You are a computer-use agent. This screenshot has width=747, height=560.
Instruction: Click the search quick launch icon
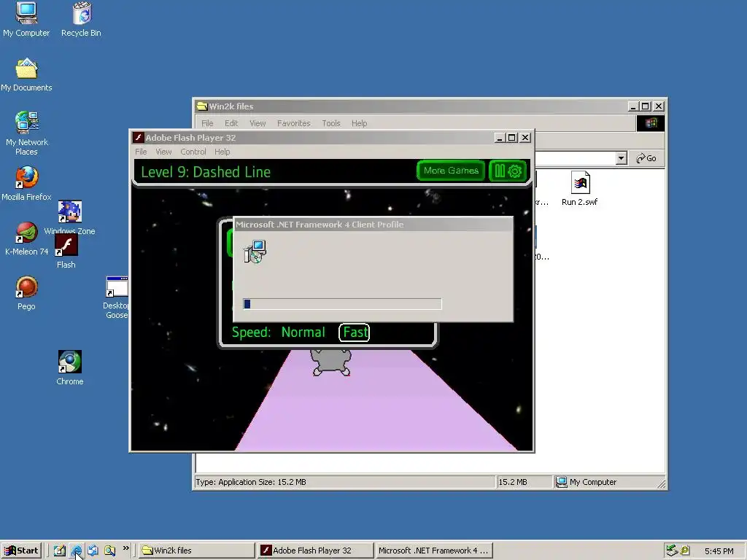coord(109,551)
